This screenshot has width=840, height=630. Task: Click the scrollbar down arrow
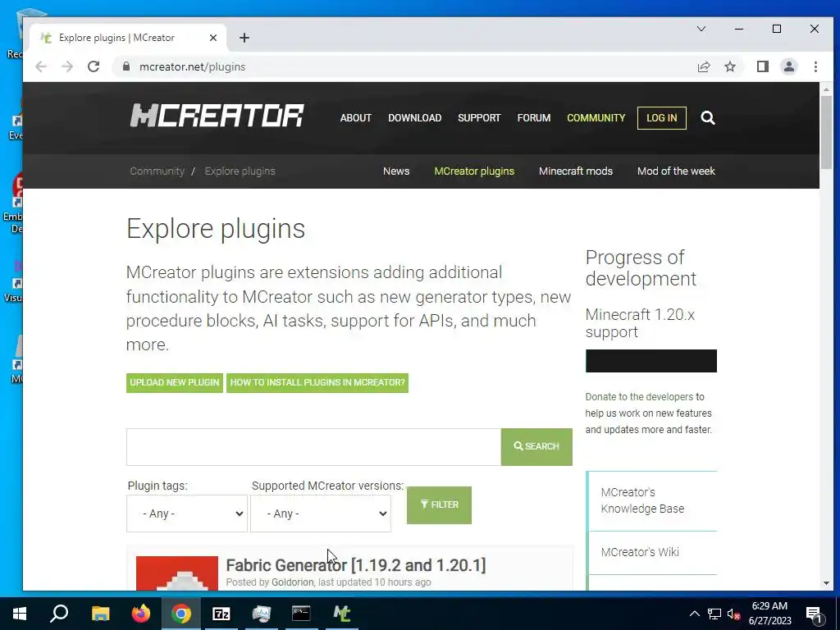(x=826, y=583)
